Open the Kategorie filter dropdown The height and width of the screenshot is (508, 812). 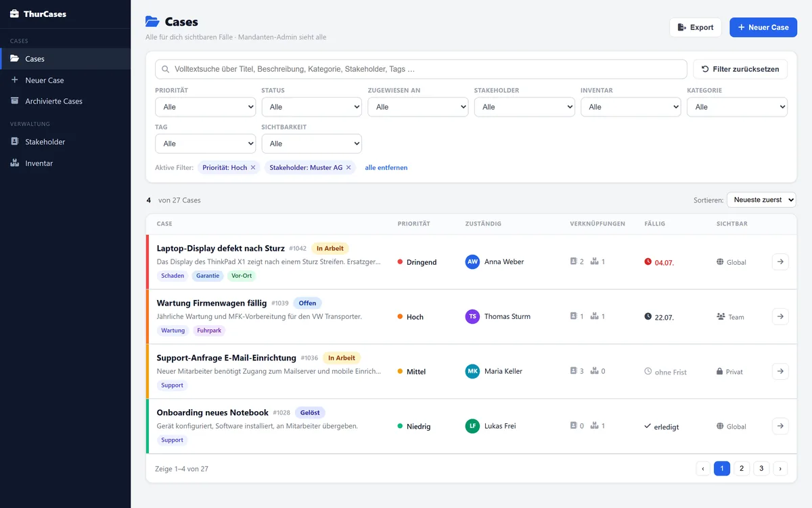click(x=737, y=107)
